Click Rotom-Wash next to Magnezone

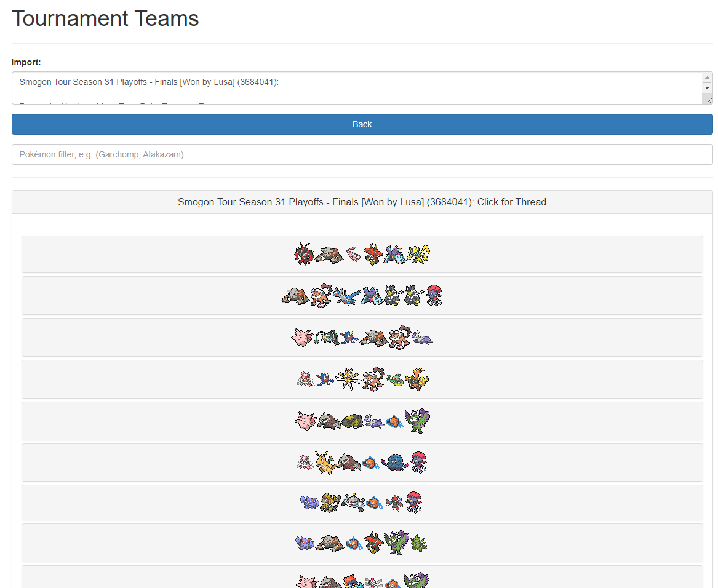[x=375, y=503]
